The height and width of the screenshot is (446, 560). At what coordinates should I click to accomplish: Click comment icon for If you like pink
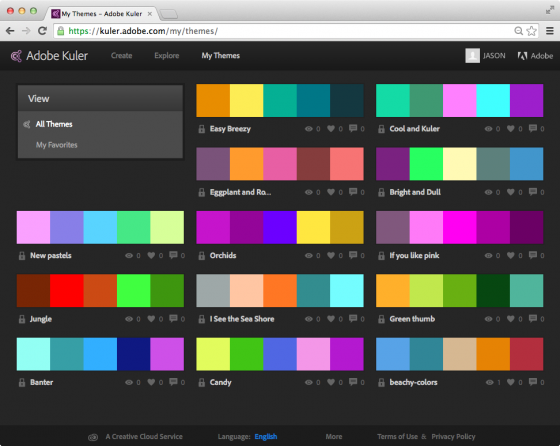(532, 255)
